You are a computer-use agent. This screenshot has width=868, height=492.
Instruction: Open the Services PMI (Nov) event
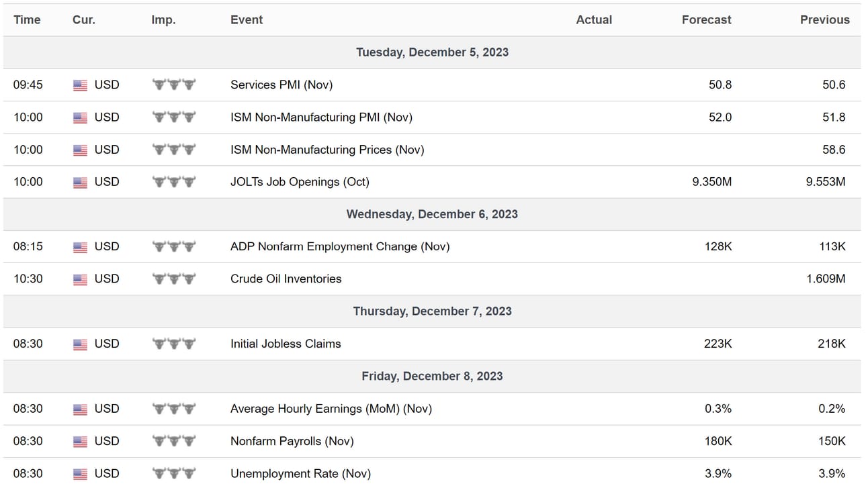(x=281, y=85)
